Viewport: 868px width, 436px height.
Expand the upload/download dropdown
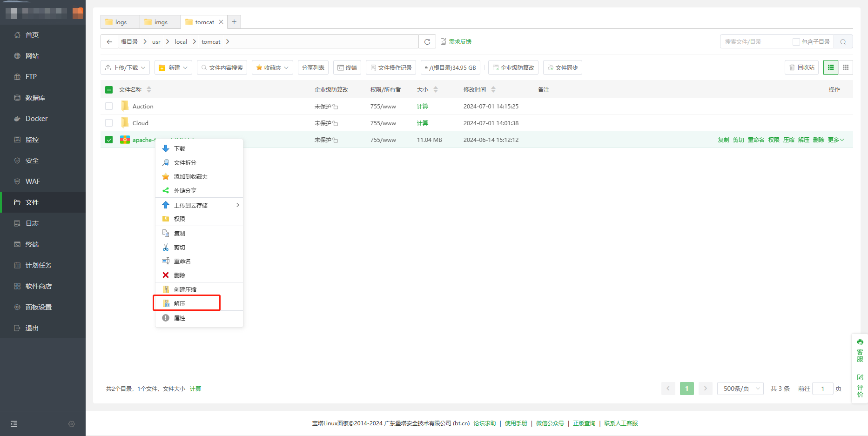point(125,67)
